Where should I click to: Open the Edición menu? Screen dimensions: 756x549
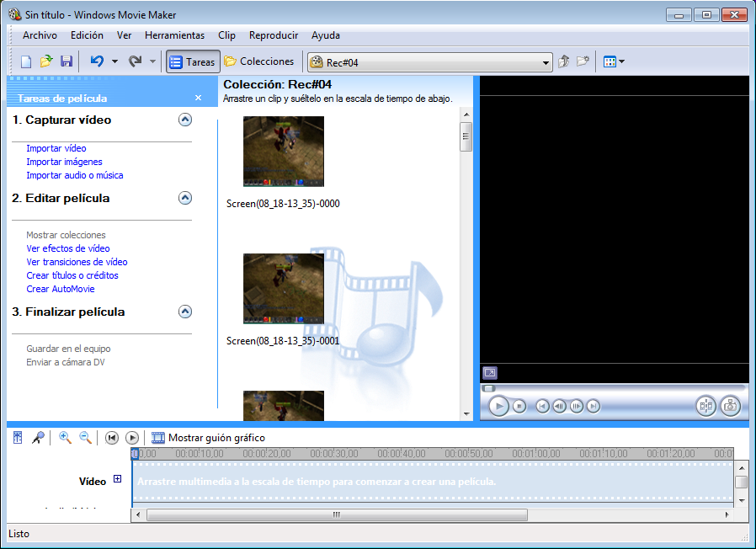tap(87, 35)
